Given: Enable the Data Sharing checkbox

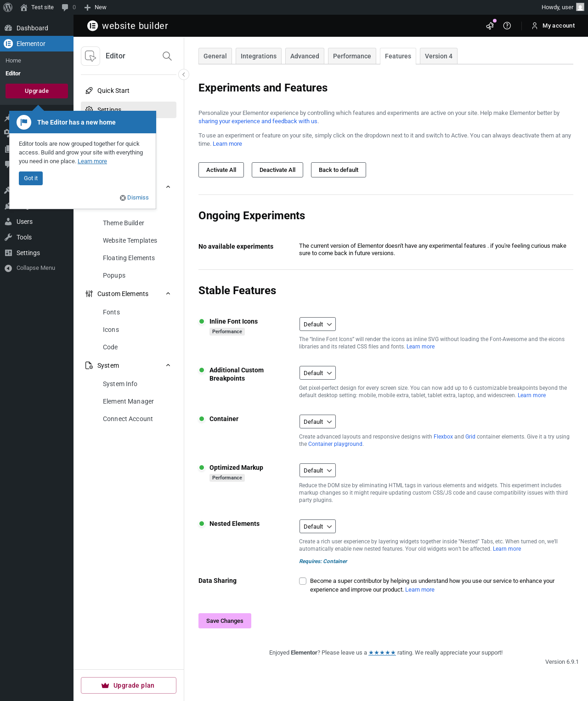Looking at the screenshot, I should point(303,581).
